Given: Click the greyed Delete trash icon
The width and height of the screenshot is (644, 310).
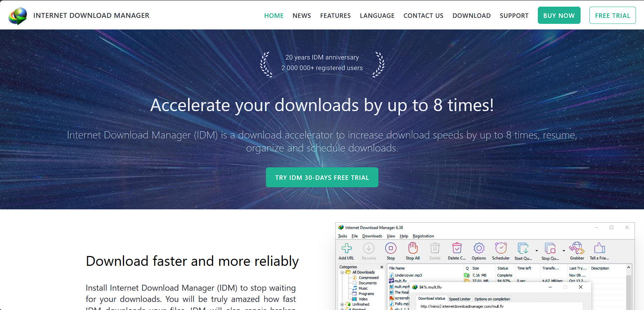Looking at the screenshot, I should point(435,248).
